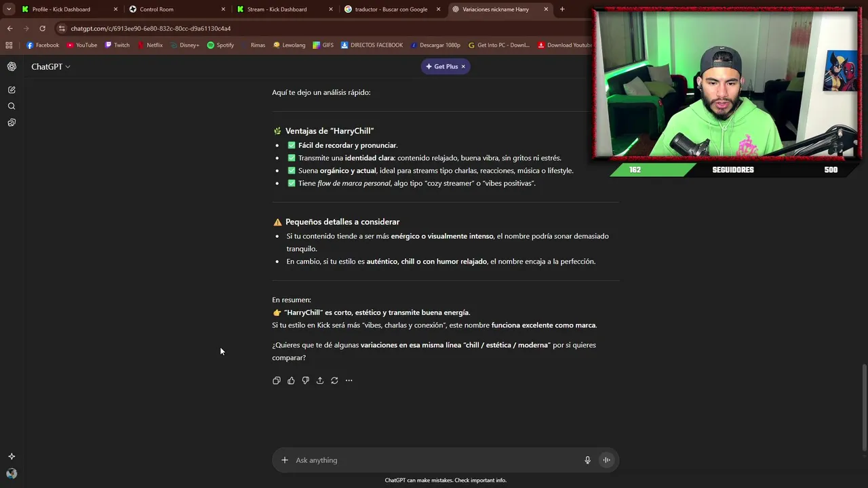868x488 pixels.
Task: Open Twitch bookmark
Action: click(117, 45)
